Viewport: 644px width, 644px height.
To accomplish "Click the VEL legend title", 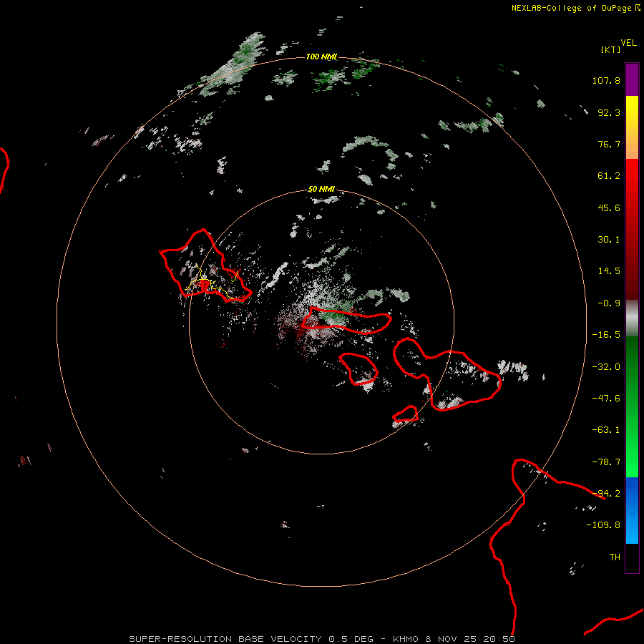I will pos(628,43).
